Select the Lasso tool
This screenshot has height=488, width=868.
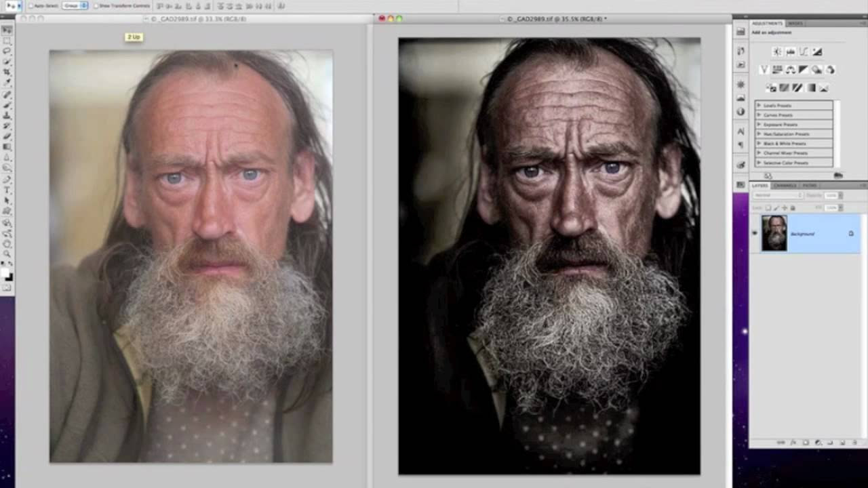[7, 51]
